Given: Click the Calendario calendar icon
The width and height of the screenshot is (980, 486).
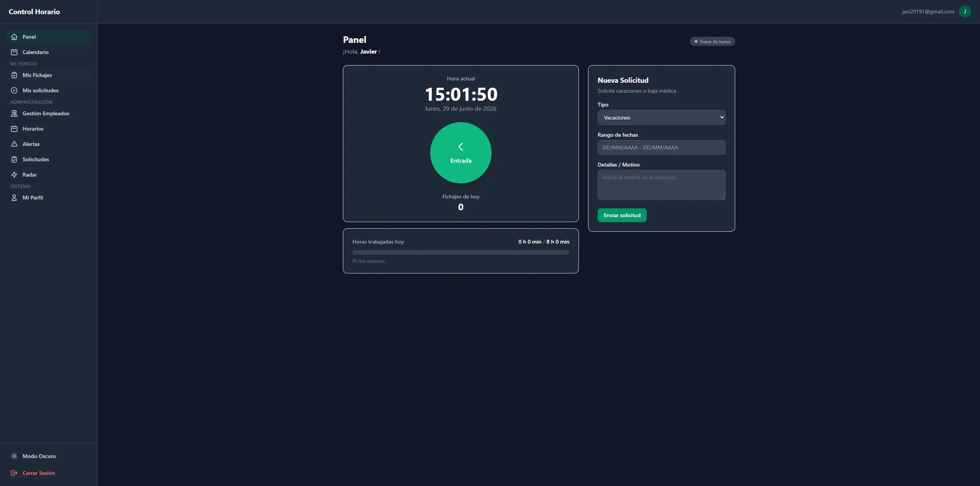Looking at the screenshot, I should tap(14, 52).
